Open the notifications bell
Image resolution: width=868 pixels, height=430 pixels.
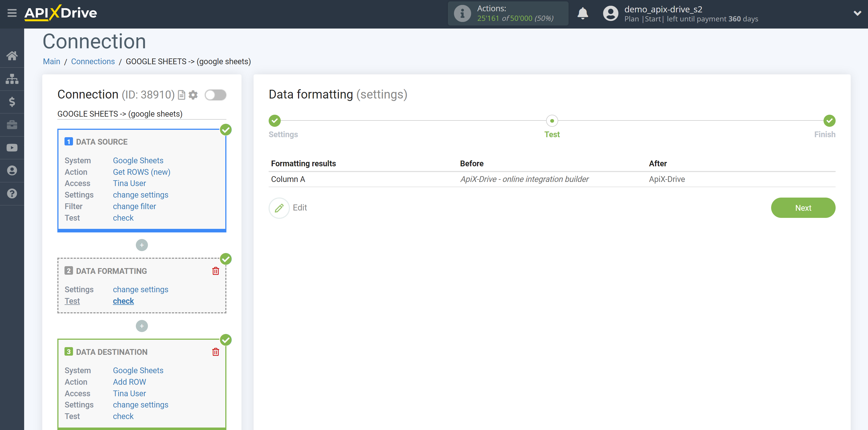point(583,13)
